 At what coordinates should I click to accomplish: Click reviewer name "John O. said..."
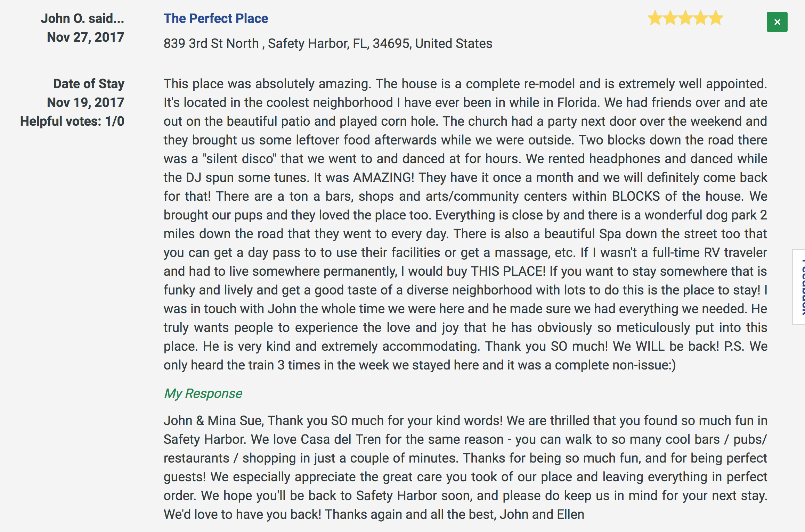point(82,18)
